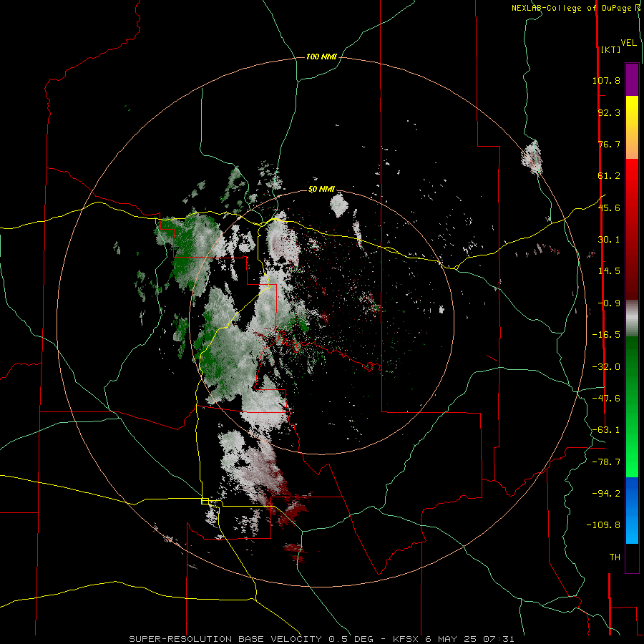Pick the black TH segment of the scale
644x644 pixels.
point(632,557)
